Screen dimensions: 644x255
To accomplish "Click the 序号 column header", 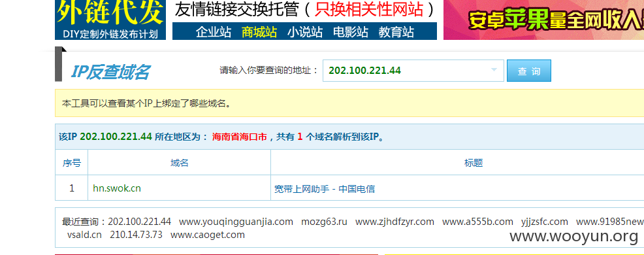I will point(71,163).
